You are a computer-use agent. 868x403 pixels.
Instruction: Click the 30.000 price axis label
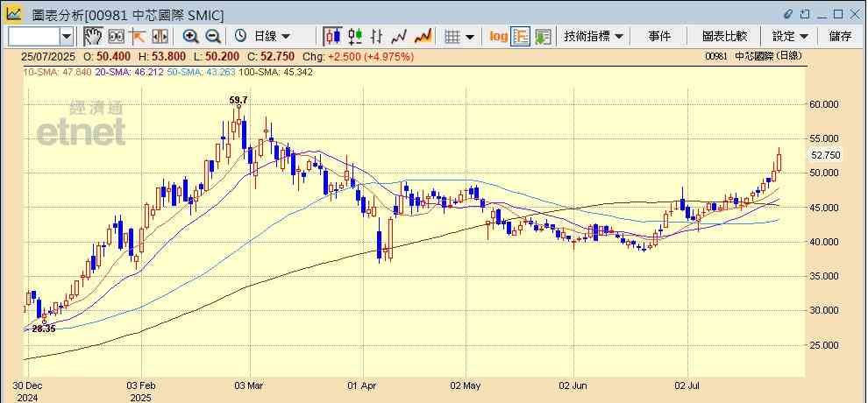(x=822, y=310)
